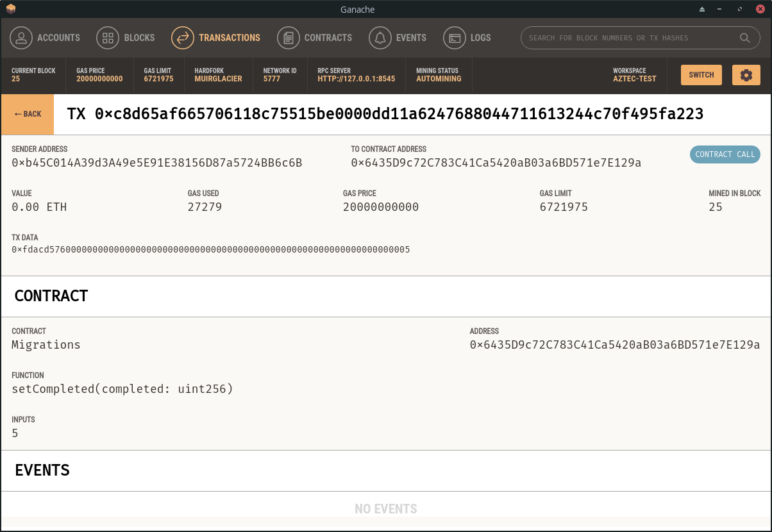Open the Contracts document icon
This screenshot has height=532, width=772.
pyautogui.click(x=289, y=38)
